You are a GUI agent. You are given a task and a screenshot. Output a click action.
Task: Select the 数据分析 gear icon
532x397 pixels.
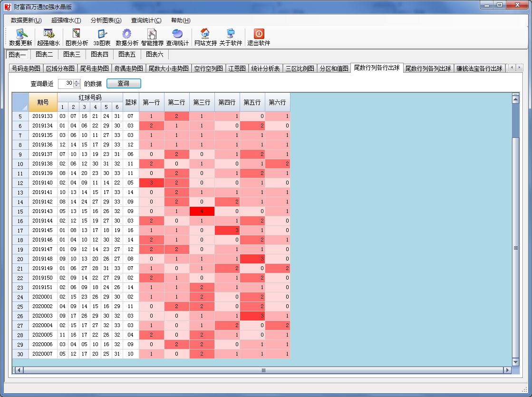click(x=126, y=34)
